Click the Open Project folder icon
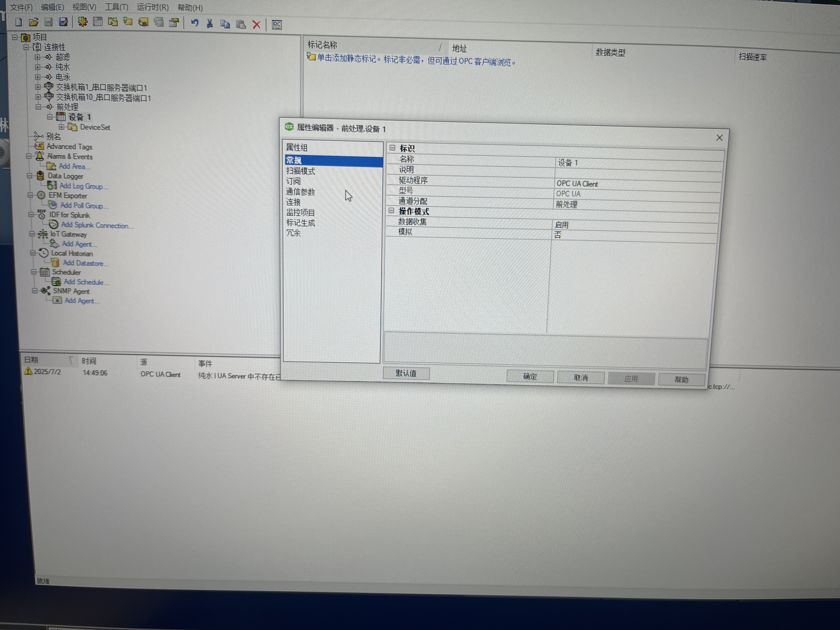840x630 pixels. [33, 22]
